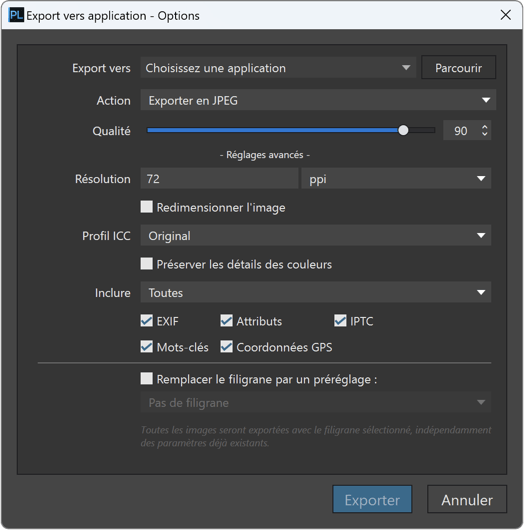Image resolution: width=524 pixels, height=530 pixels.
Task: Uncheck the EXIF metadata checkbox
Action: [146, 320]
